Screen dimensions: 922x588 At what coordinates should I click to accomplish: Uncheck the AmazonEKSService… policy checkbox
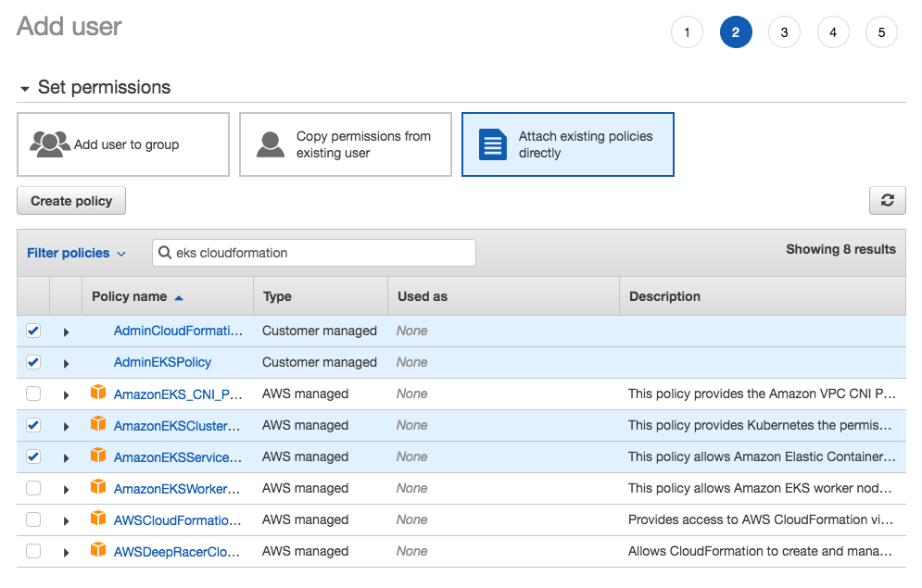pyautogui.click(x=33, y=457)
